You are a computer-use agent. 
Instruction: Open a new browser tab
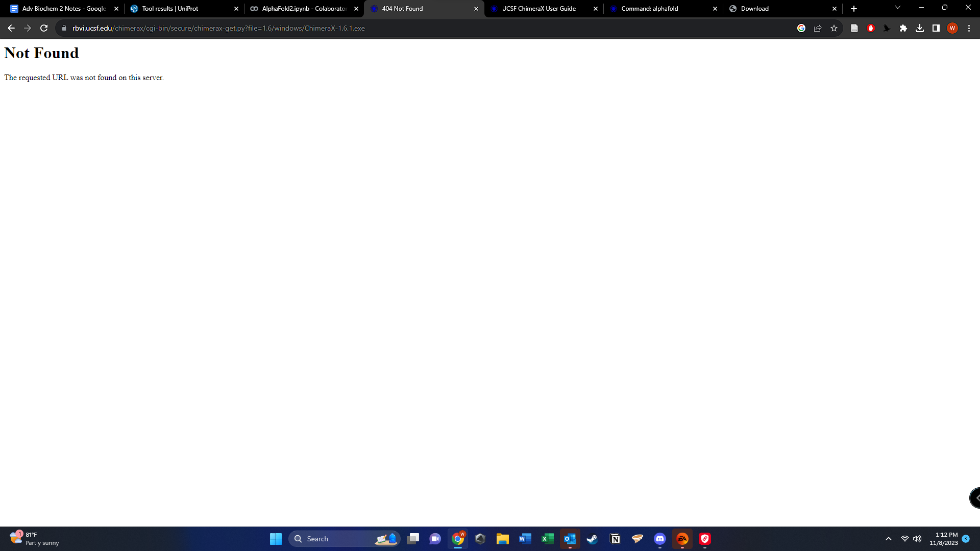point(853,9)
